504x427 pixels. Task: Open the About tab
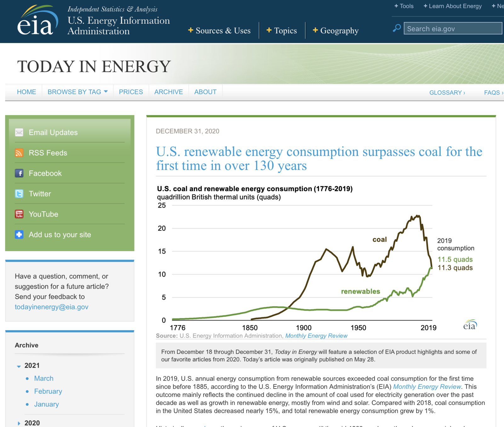pos(205,92)
